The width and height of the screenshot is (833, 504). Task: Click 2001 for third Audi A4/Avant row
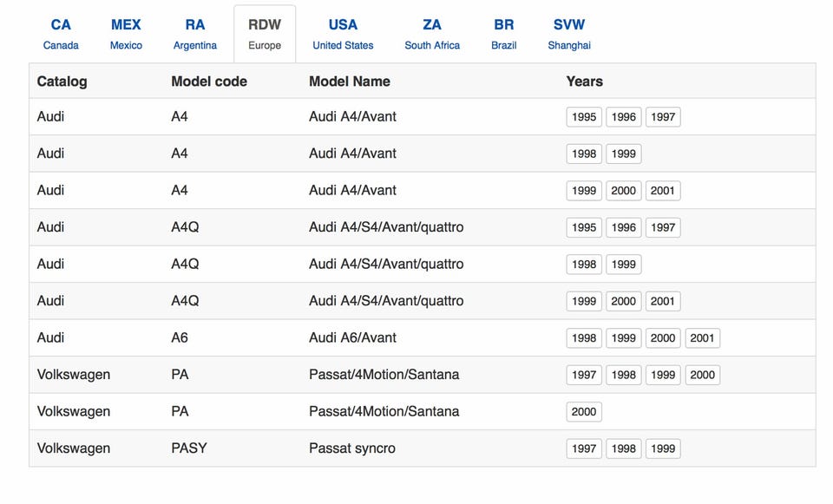(x=663, y=191)
